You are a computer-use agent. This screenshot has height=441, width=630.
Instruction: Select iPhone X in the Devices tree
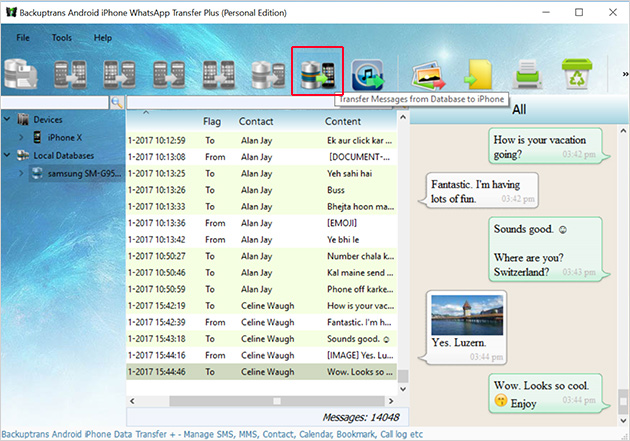tap(65, 137)
